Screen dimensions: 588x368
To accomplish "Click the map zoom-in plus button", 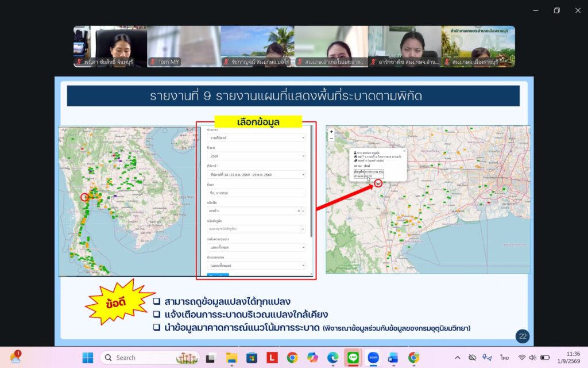I will [331, 132].
